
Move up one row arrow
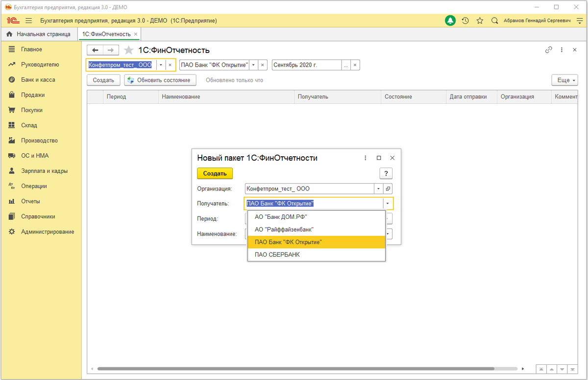552,369
